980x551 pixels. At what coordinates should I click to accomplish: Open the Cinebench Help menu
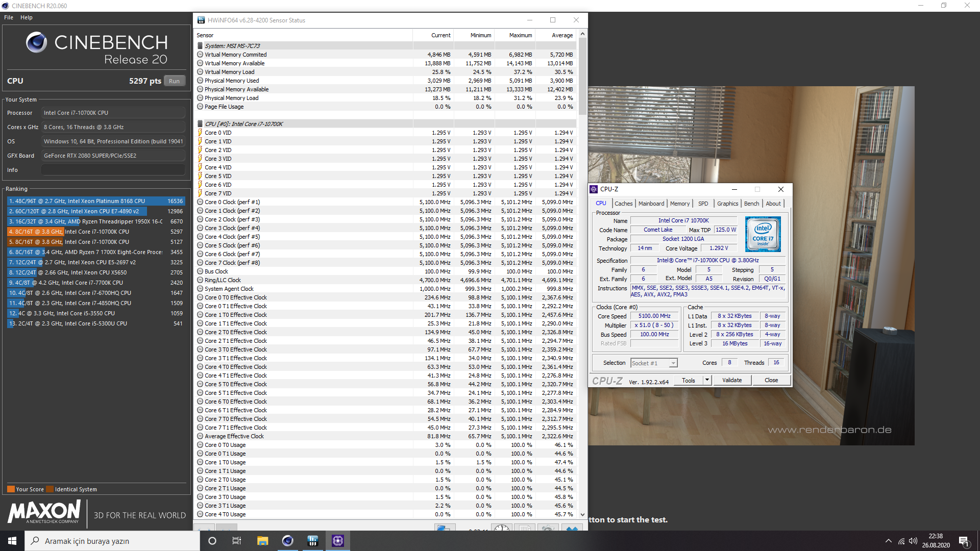tap(27, 17)
